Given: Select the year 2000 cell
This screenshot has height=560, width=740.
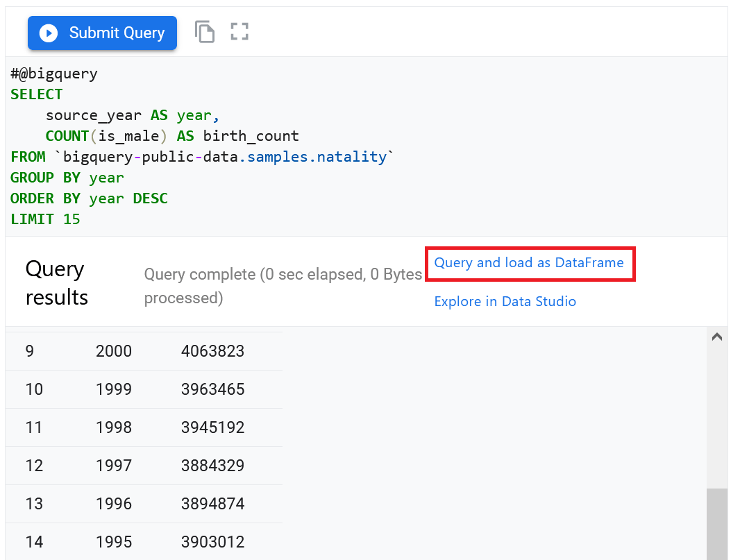Looking at the screenshot, I should (114, 351).
